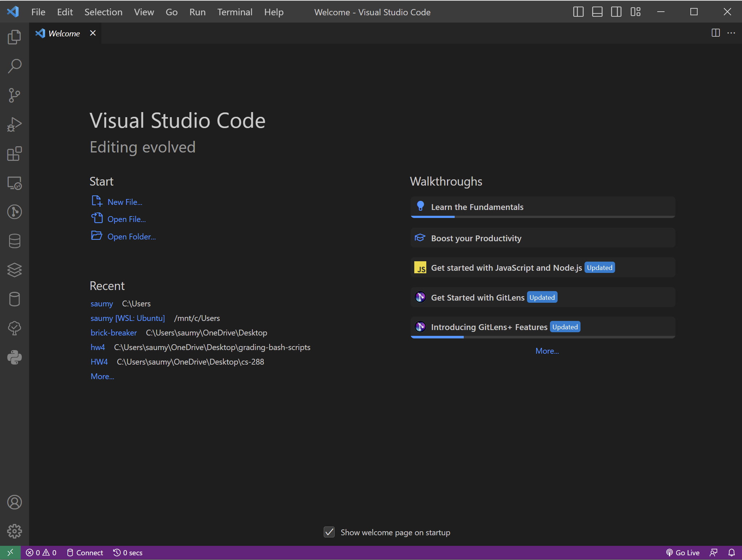
Task: Open Get Started with GitLens walkthrough
Action: point(543,297)
